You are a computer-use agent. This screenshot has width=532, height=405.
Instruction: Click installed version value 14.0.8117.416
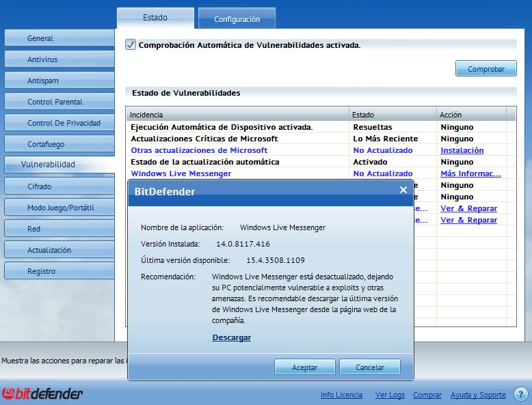[243, 244]
